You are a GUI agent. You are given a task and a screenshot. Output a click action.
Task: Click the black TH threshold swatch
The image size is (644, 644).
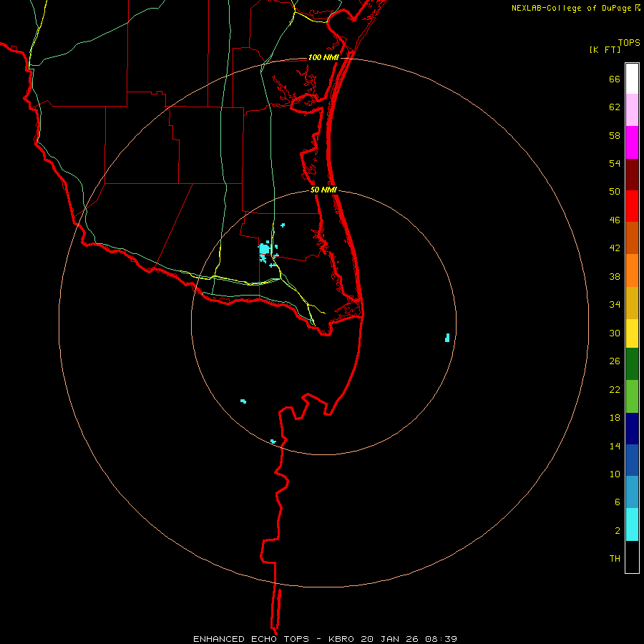632,557
